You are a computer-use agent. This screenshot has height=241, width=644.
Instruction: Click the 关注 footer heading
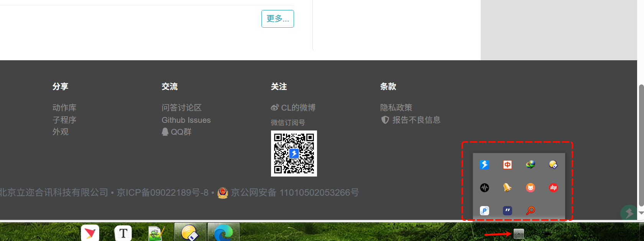pos(279,86)
